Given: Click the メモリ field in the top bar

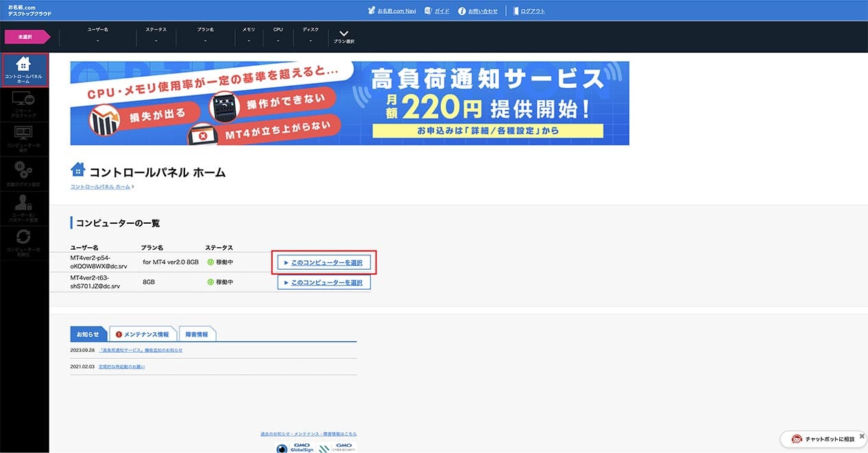Looking at the screenshot, I should (249, 36).
